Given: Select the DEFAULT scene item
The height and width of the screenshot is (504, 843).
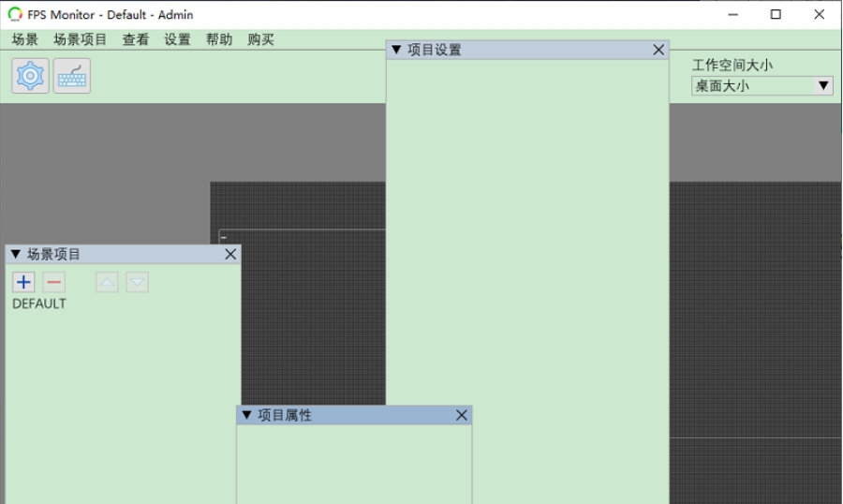Looking at the screenshot, I should 39,304.
